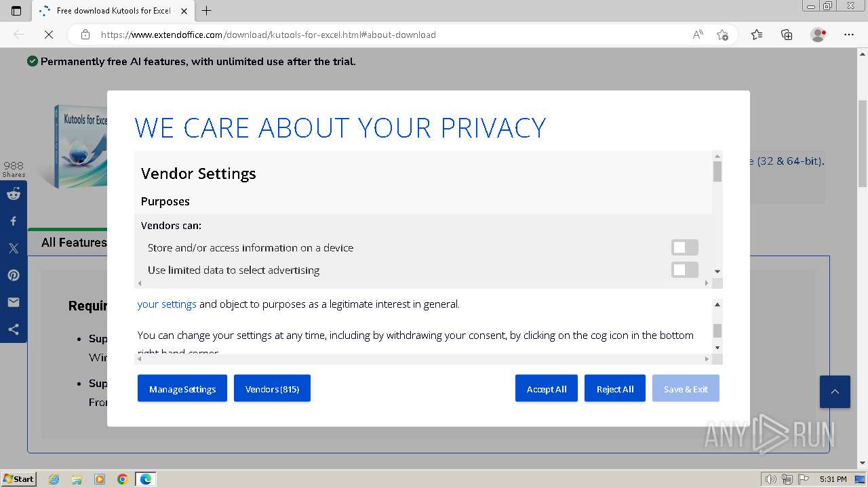Toggle 'Store and/or access information on a device'
The image size is (868, 488).
684,247
